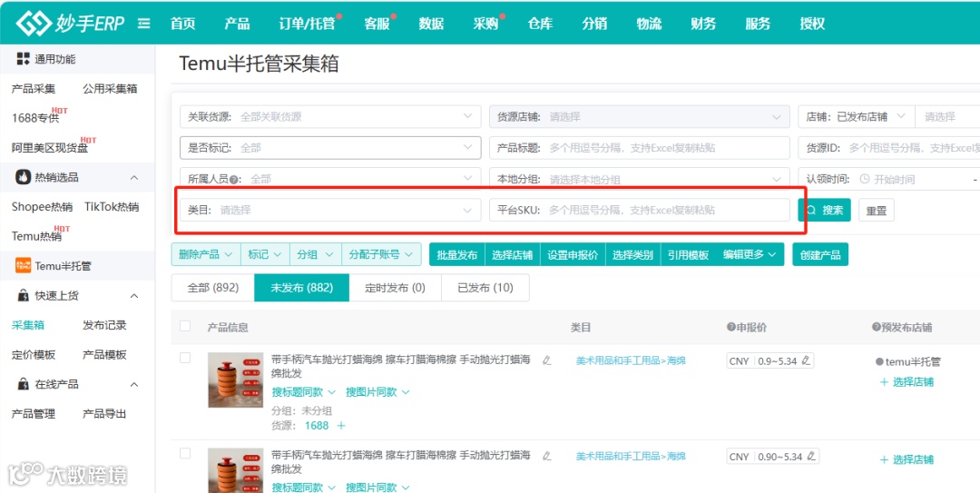Select the header select-all checkbox
This screenshot has width=980, height=493.
click(x=185, y=326)
